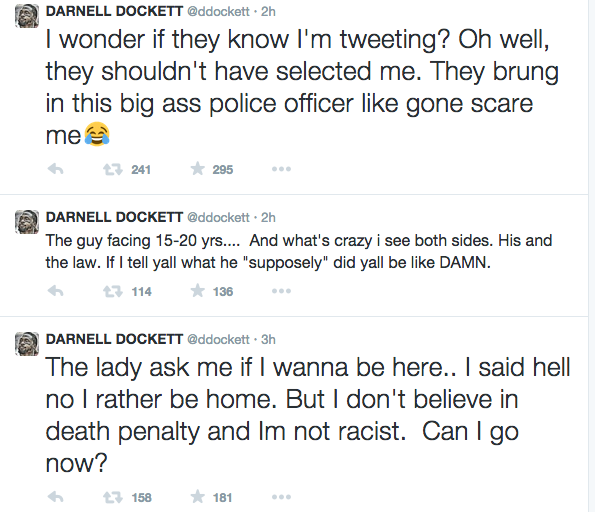
Task: Open more options on '15-20 yrs' tweet
Action: [281, 291]
